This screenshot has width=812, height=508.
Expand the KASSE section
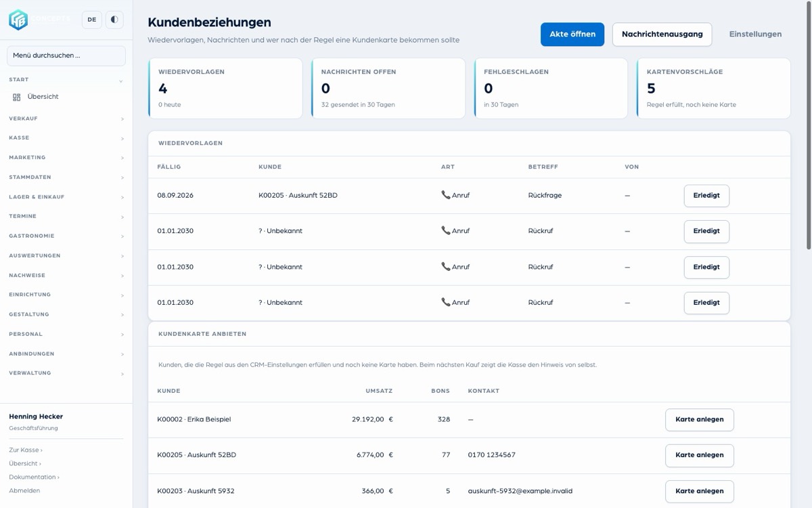coord(66,138)
